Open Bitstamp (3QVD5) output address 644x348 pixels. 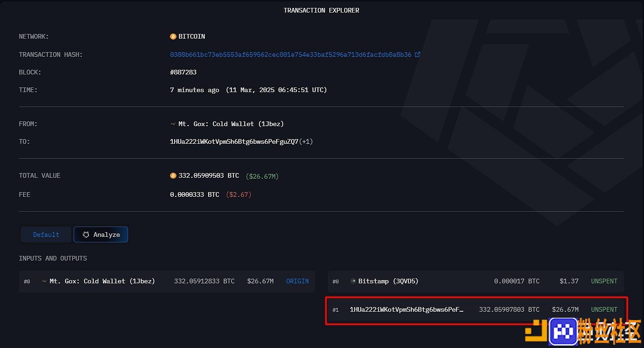[388, 281]
